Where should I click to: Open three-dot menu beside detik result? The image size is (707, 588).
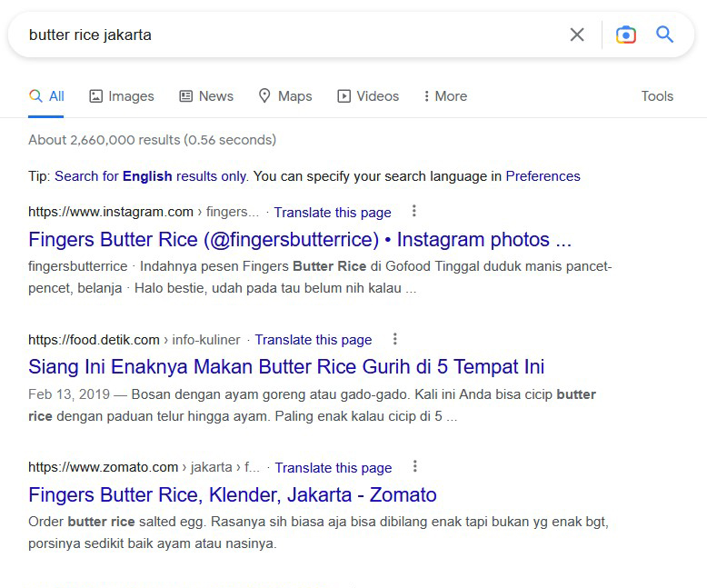coord(395,339)
